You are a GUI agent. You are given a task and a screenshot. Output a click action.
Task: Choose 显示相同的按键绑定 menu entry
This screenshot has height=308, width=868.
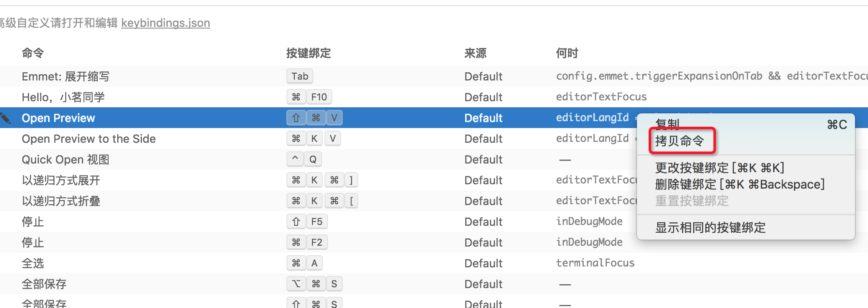tap(710, 228)
